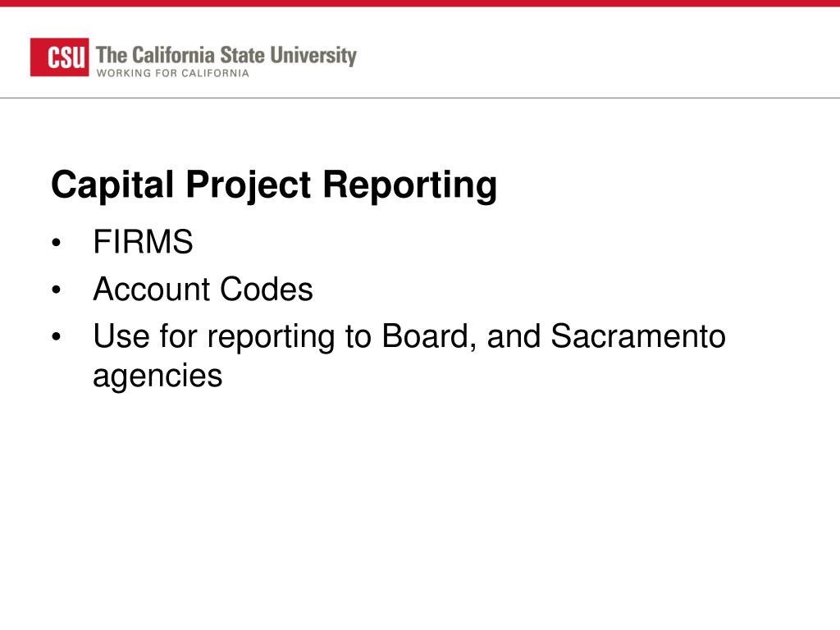Image resolution: width=840 pixels, height=630 pixels.
Task: Click the word "Sacramento" in third bullet
Action: tap(638, 336)
